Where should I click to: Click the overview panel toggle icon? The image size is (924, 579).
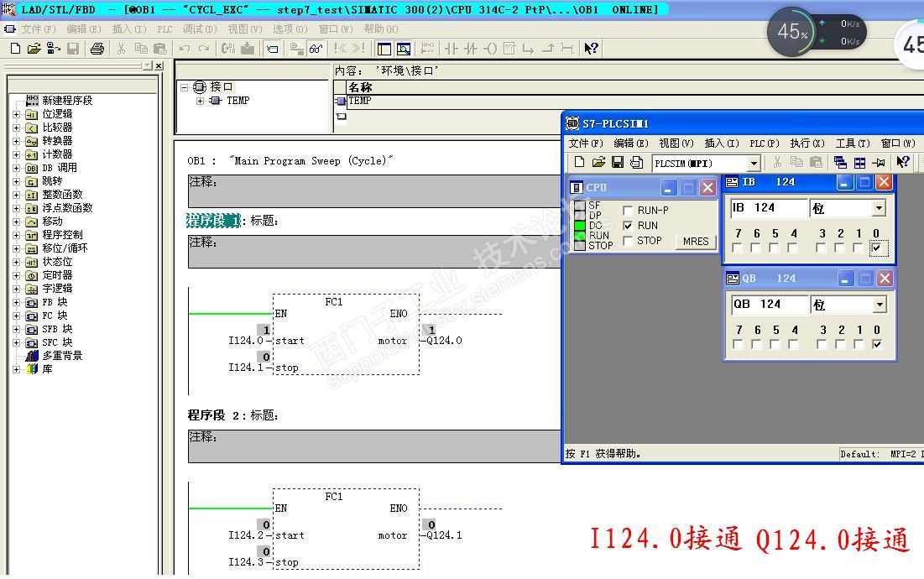[384, 49]
